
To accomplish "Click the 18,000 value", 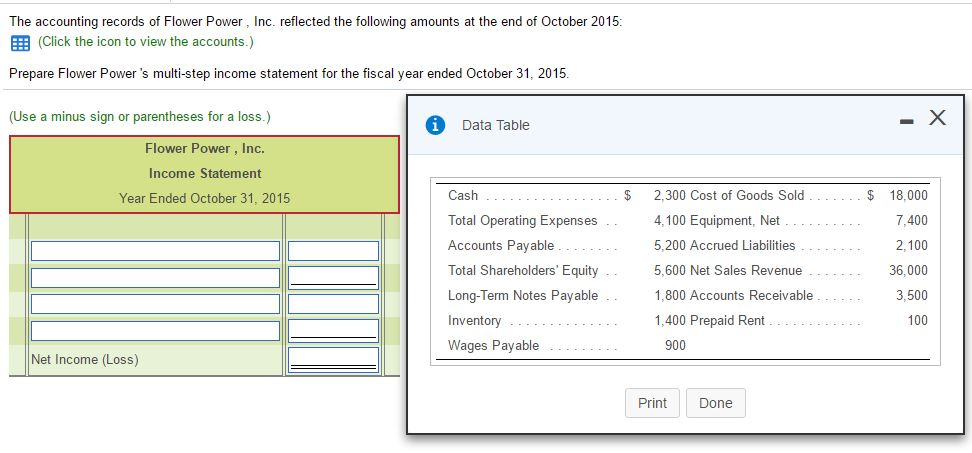I will click(x=908, y=195).
